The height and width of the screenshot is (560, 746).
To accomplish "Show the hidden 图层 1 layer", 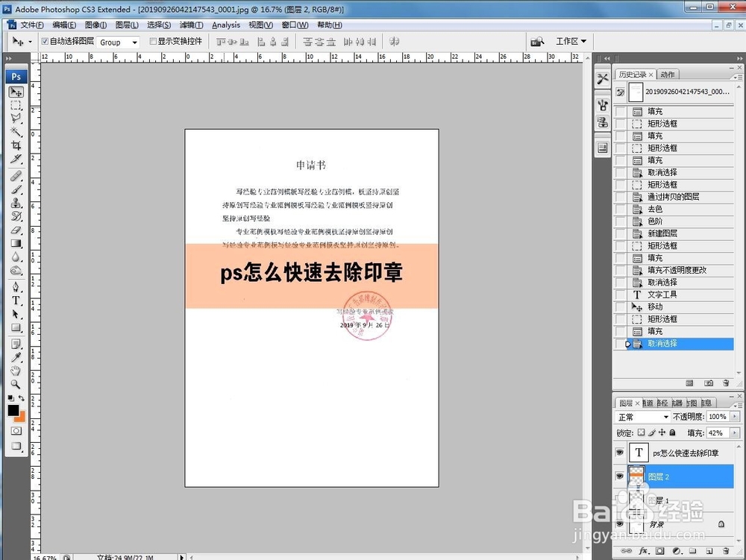I will 619,500.
